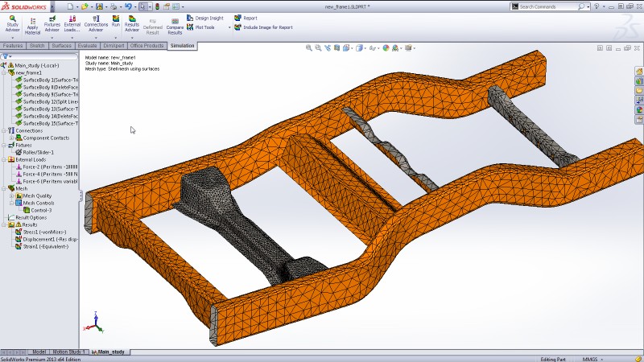Screen dimensions: 644x362
Task: Open the Plot Tools dropdown
Action: click(x=204, y=27)
